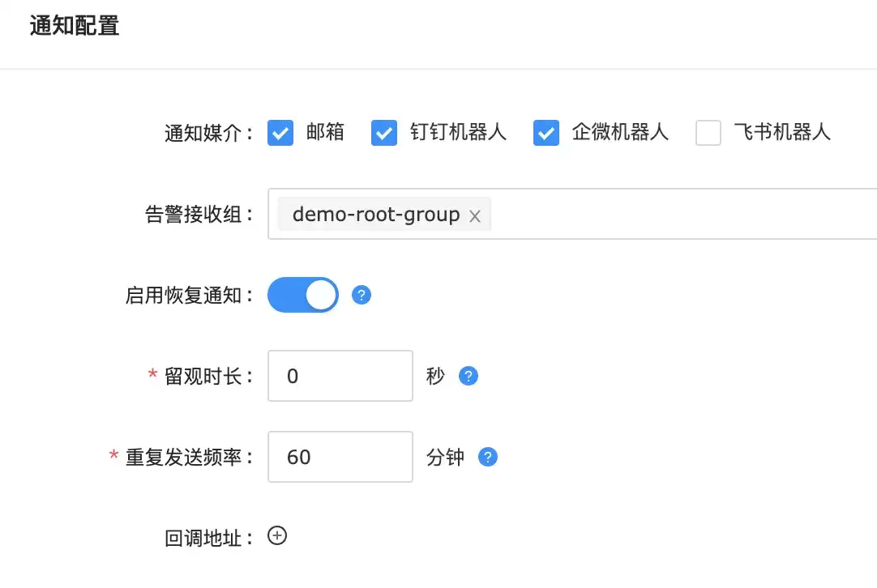
Task: Disable the 企微机器人 checkbox
Action: 546,133
